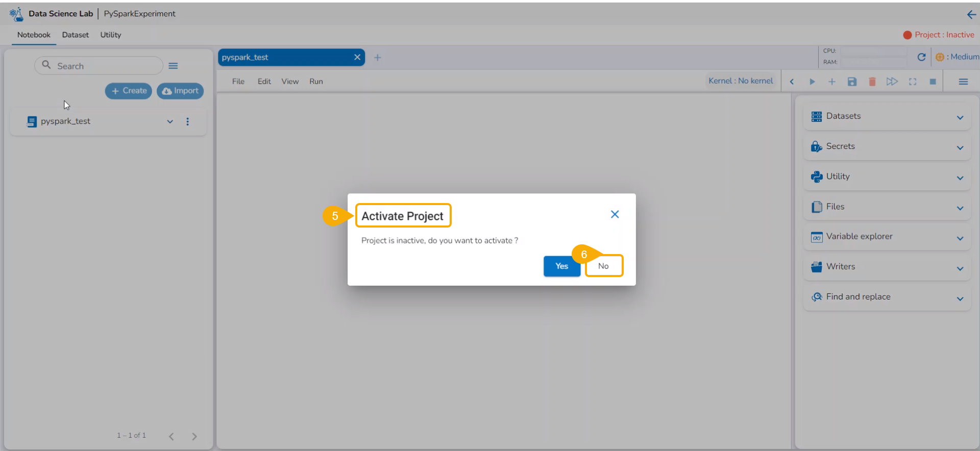Run the current cell

click(x=812, y=82)
